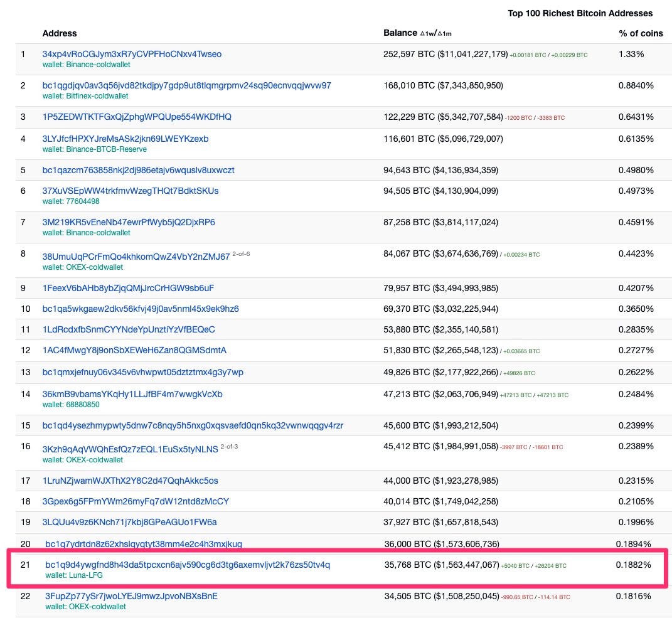Select the Top 100 Richest Bitcoin Addresses title
Viewport: 672px width, 623px height.
point(580,13)
